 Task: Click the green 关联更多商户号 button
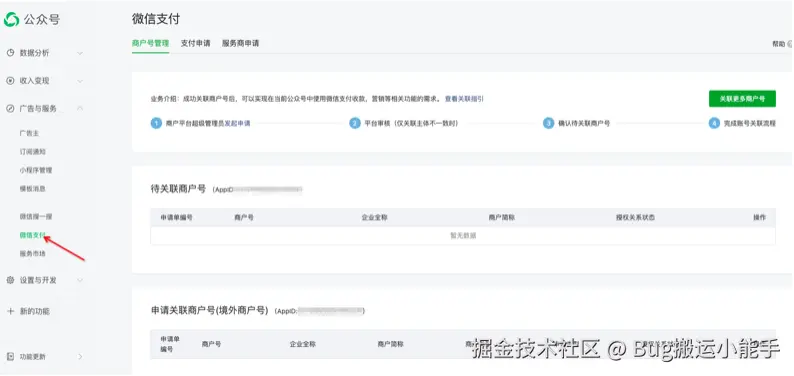click(742, 99)
